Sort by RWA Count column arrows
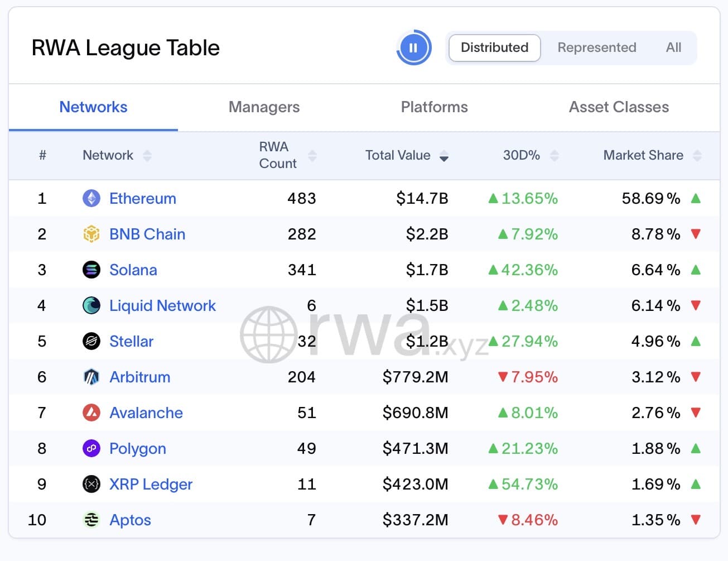The image size is (728, 561). tap(312, 155)
